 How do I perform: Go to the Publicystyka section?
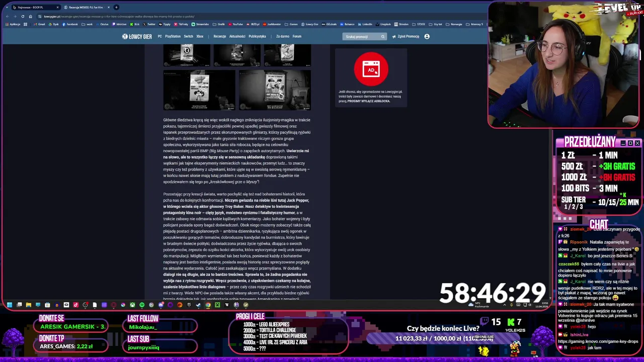pyautogui.click(x=257, y=36)
